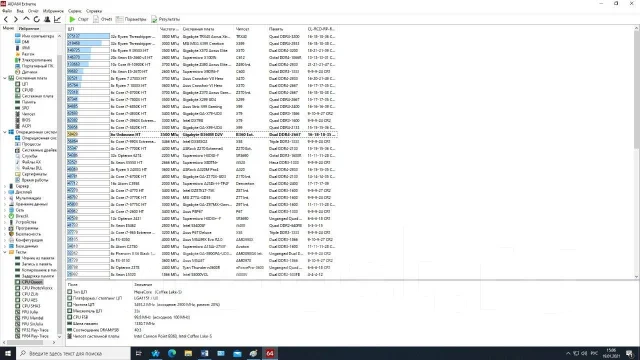
Task: Select the Разгон tree item
Action: pos(28,54)
